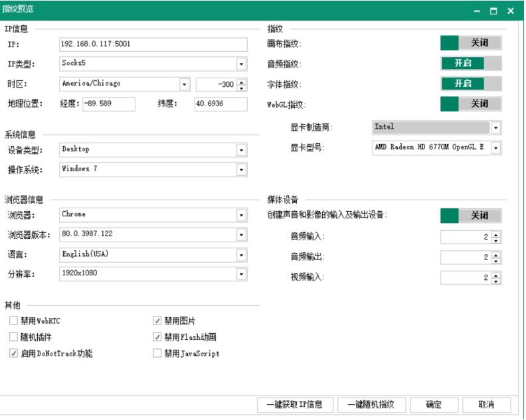Image resolution: width=526 pixels, height=420 pixels.
Task: Maximize the 指纹预览 window
Action: point(493,11)
